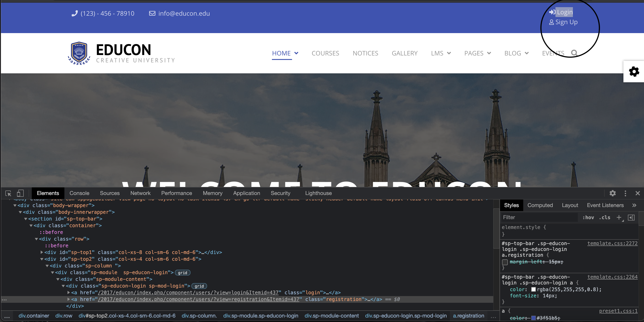Open the Computed tab

pos(540,205)
